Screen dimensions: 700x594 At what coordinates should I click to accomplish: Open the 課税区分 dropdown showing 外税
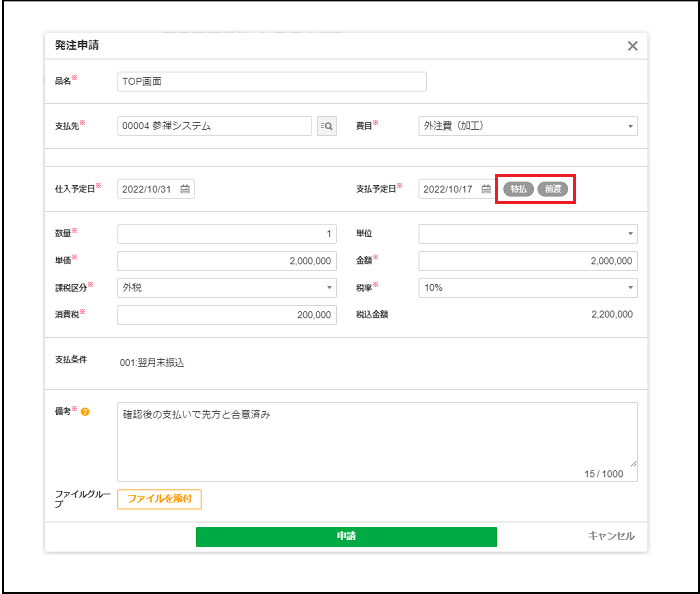coord(227,287)
